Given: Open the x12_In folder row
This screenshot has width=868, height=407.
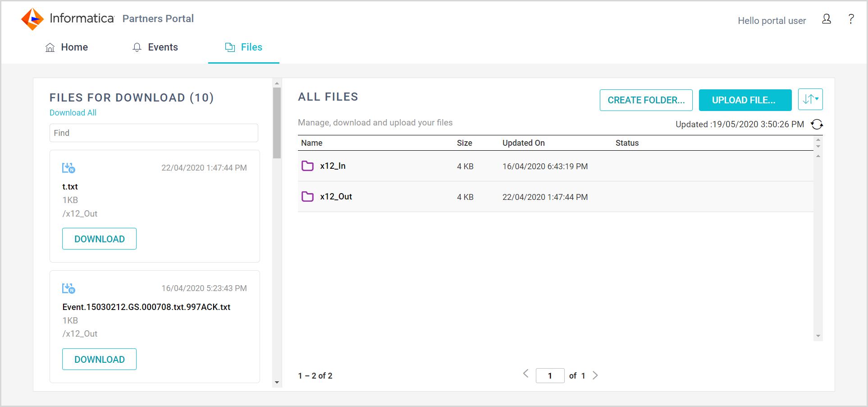Looking at the screenshot, I should point(555,166).
